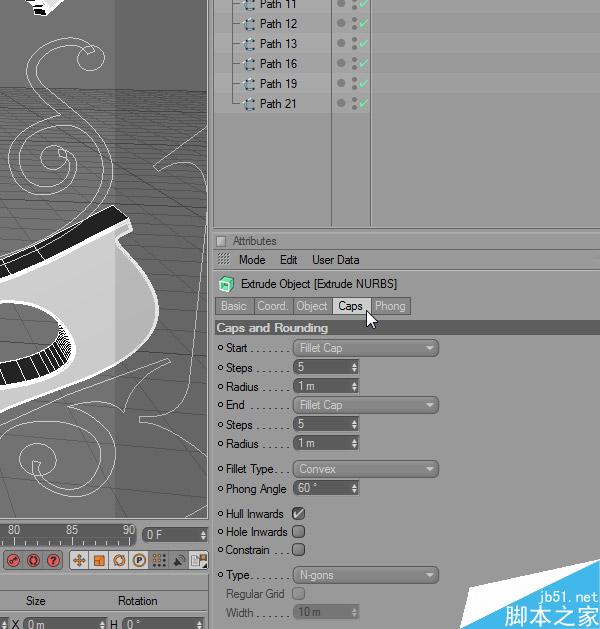The height and width of the screenshot is (629, 600).
Task: Open the Start Fillet Cap dropdown
Action: coord(366,348)
